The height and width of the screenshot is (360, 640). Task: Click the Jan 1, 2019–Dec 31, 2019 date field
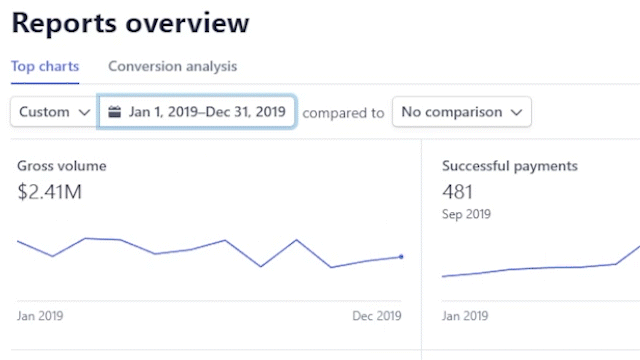pos(196,112)
